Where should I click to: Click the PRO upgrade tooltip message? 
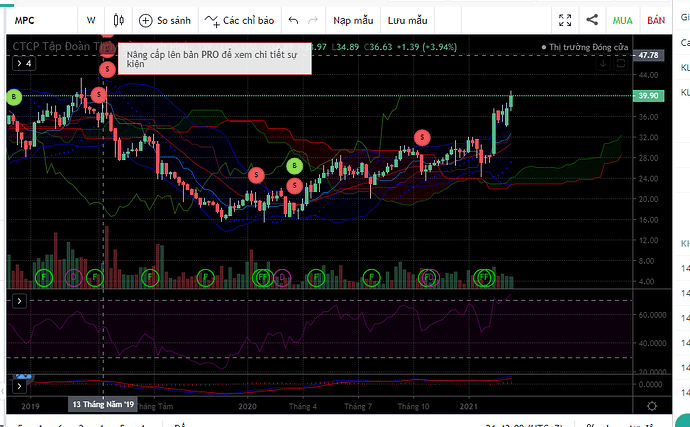[x=215, y=59]
